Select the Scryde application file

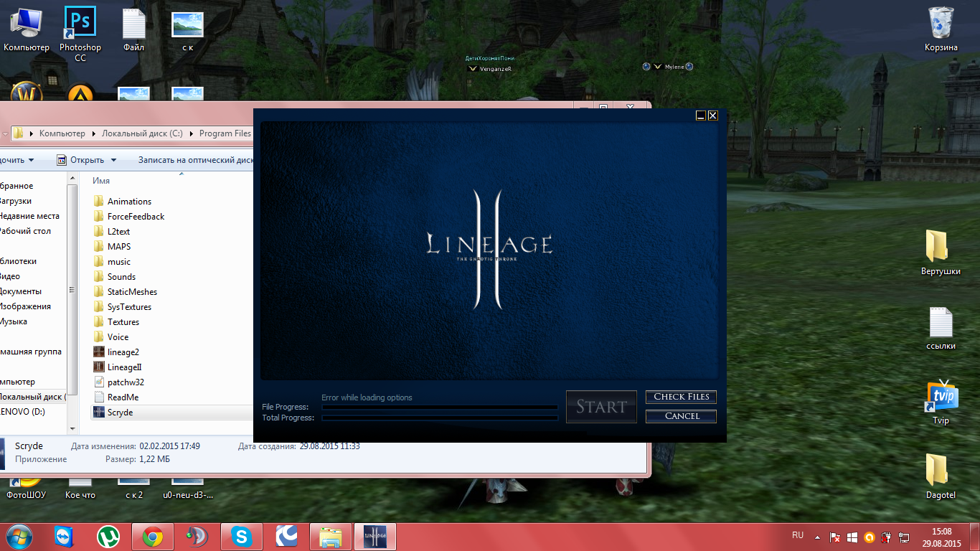coord(120,413)
